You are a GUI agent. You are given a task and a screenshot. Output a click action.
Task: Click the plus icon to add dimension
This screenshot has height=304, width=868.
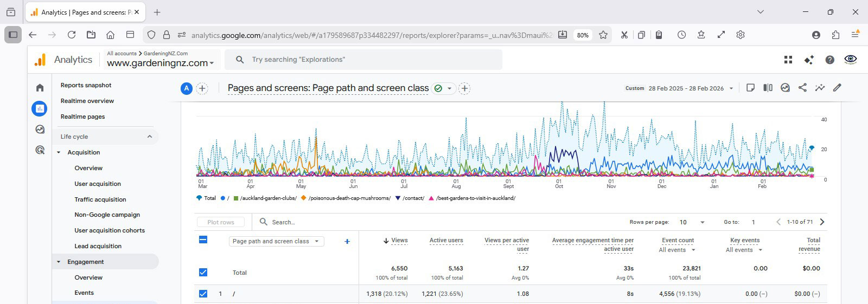[347, 242]
